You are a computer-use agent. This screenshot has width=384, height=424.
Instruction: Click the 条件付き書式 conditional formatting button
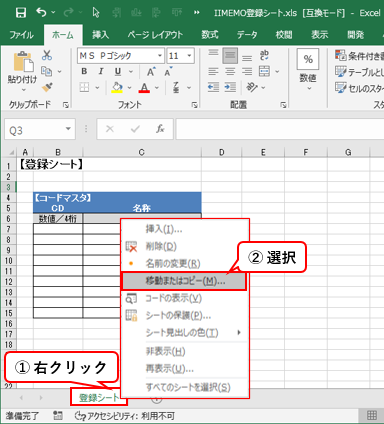tap(360, 56)
